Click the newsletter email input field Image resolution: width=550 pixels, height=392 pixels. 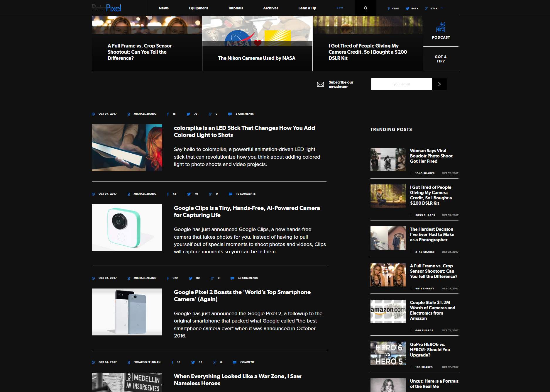[402, 84]
